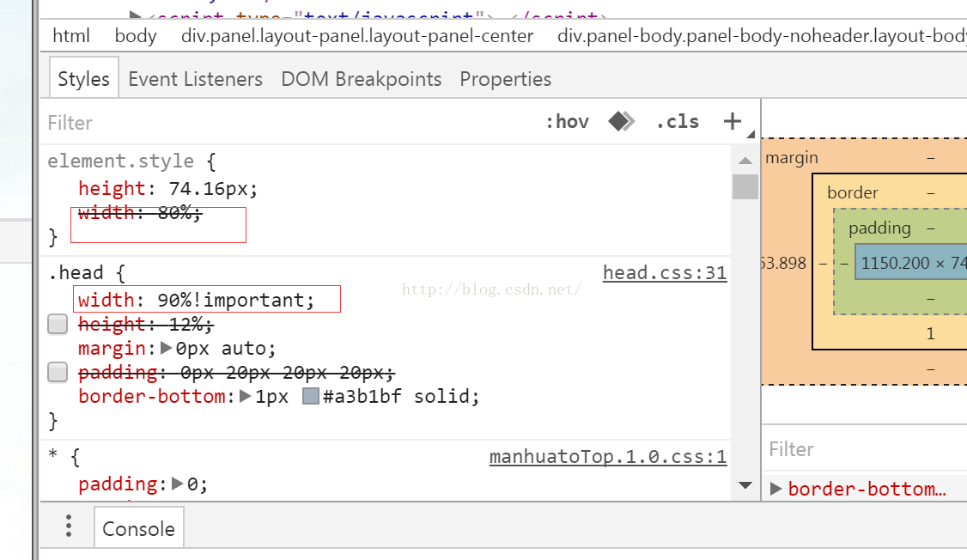
Task: Click the margin label in box model
Action: point(792,158)
